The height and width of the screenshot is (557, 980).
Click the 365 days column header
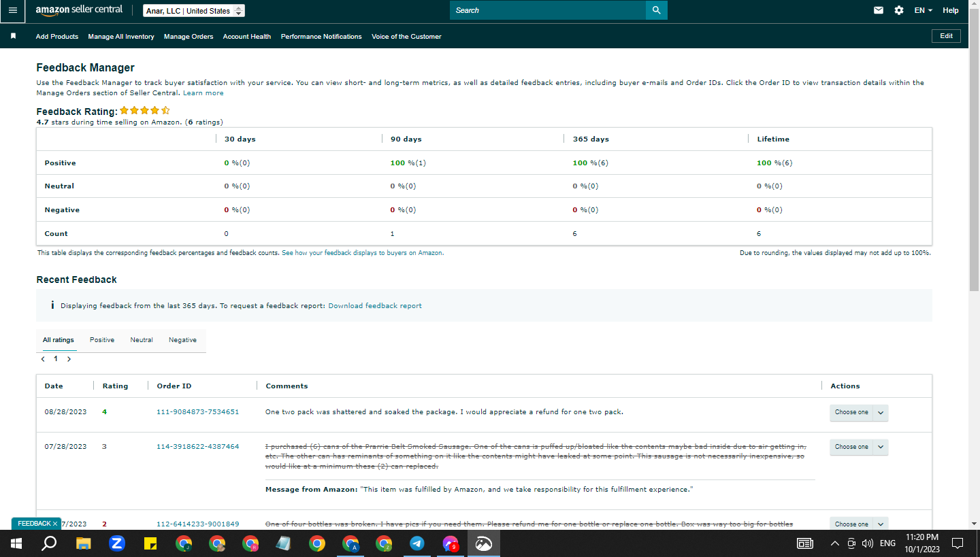tap(591, 139)
